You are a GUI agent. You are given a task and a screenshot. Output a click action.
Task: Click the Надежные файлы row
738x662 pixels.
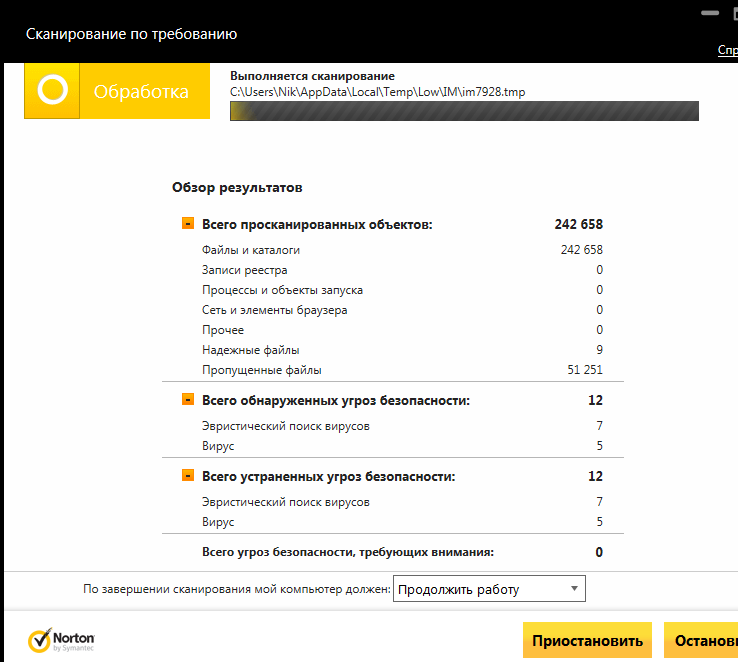(402, 350)
